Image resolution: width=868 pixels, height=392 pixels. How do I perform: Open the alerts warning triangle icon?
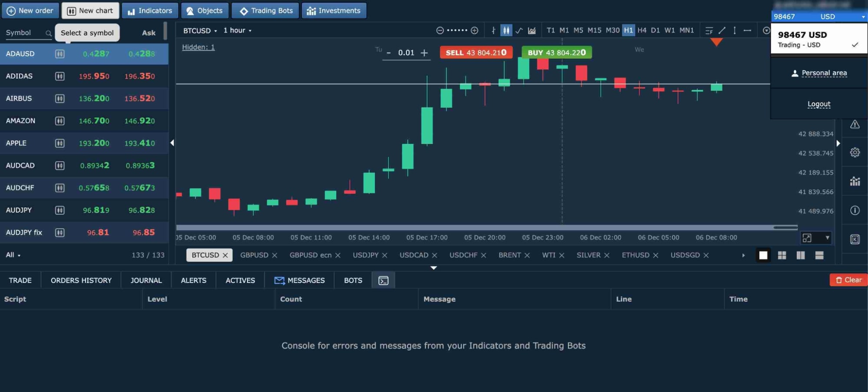(x=855, y=124)
